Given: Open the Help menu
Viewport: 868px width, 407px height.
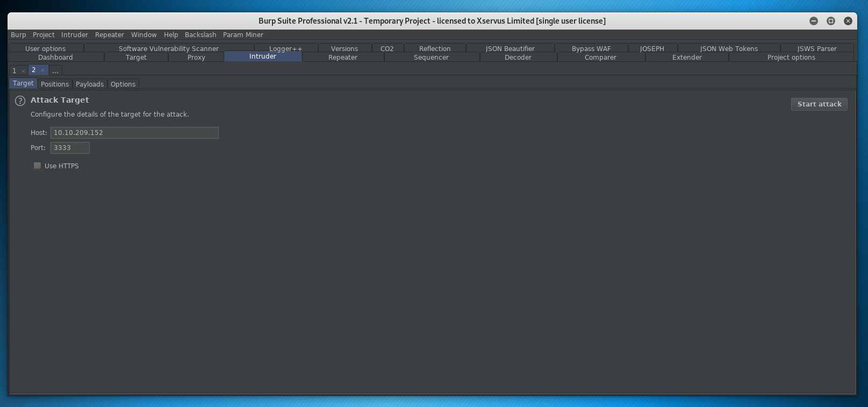Looking at the screenshot, I should 171,35.
